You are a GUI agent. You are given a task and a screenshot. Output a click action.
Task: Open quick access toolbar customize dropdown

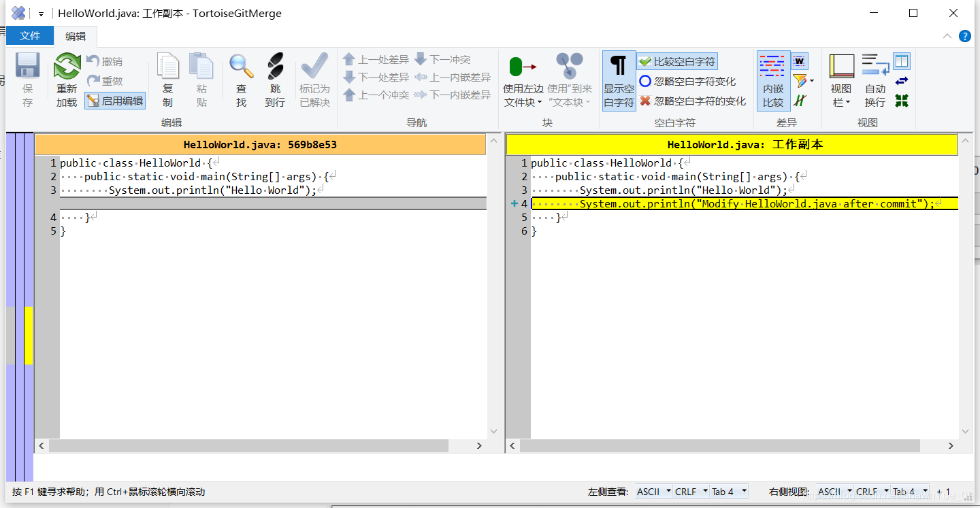[42, 13]
